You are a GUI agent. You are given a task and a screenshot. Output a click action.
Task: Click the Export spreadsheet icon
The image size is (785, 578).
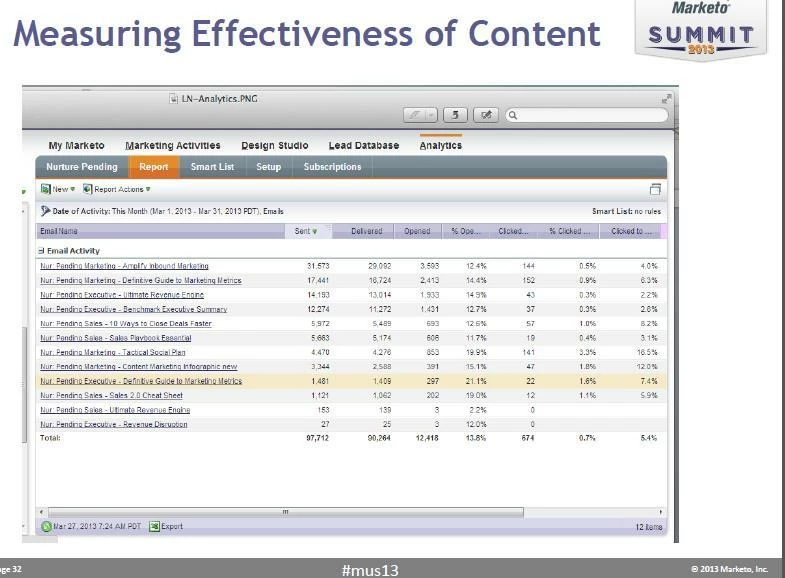tap(155, 526)
